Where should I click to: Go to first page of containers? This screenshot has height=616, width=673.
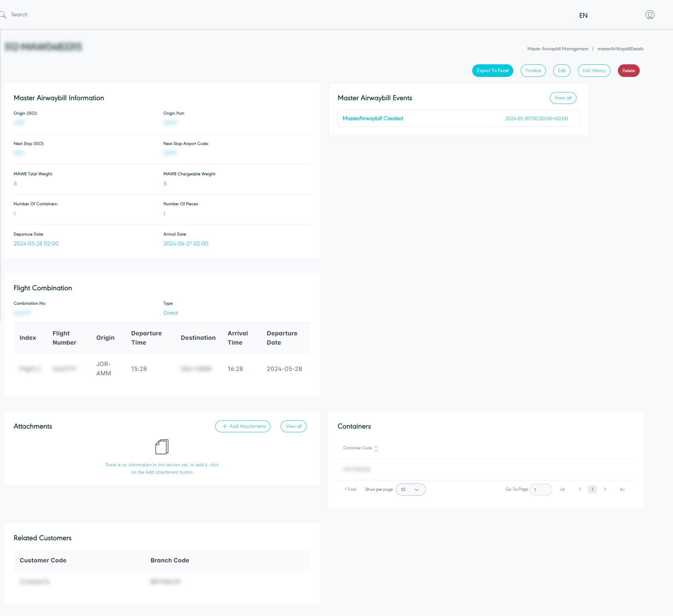click(562, 490)
